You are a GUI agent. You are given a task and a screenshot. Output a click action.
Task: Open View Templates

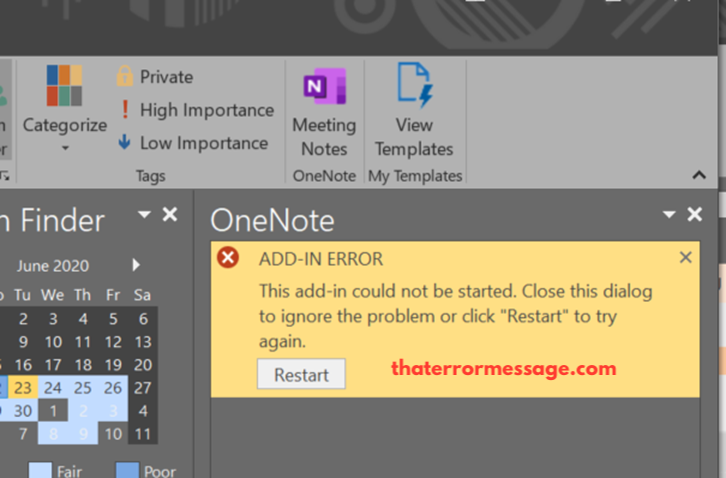coord(414,111)
